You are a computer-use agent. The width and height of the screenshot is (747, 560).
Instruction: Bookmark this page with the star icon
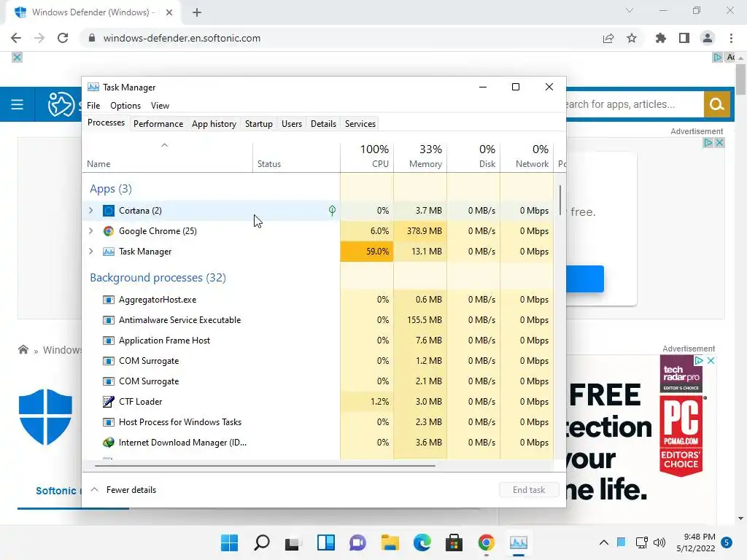[632, 38]
